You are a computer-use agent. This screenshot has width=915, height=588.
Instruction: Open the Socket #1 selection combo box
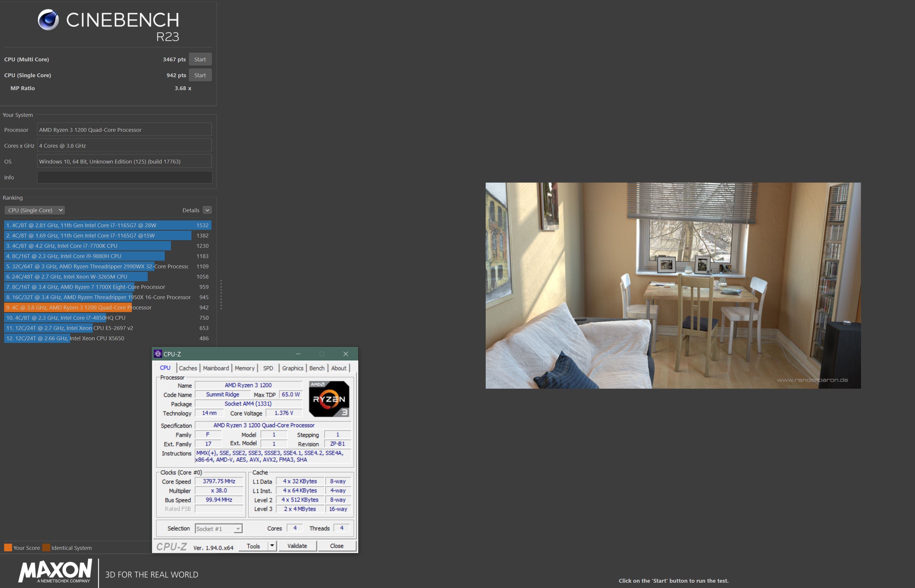pyautogui.click(x=218, y=528)
